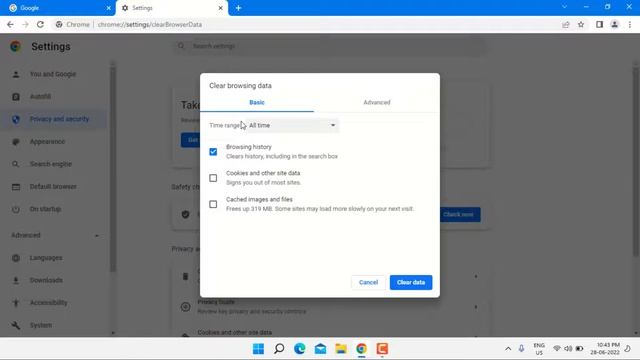Screen dimensions: 640x360
Task: Click the Search settings field
Action: click(x=330, y=46)
